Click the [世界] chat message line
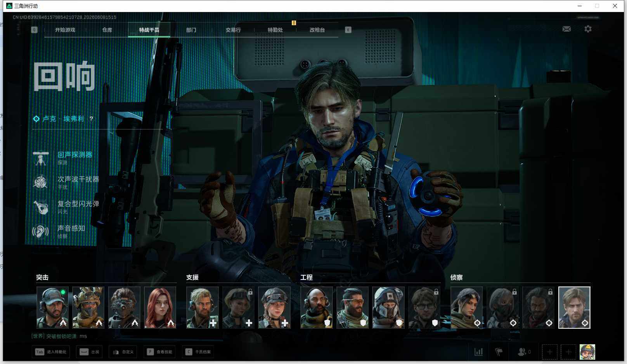 [x=59, y=336]
